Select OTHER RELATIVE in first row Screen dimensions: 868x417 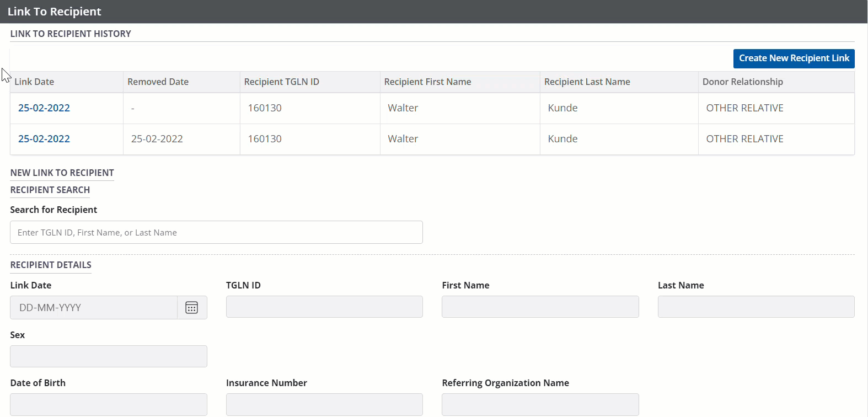click(x=744, y=108)
